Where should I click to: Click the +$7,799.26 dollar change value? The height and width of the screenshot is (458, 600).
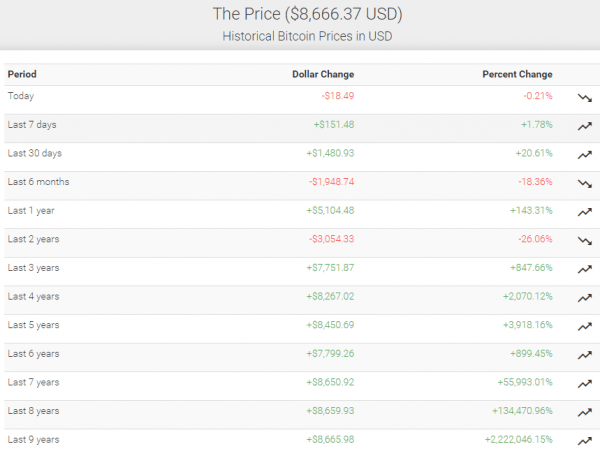click(330, 354)
